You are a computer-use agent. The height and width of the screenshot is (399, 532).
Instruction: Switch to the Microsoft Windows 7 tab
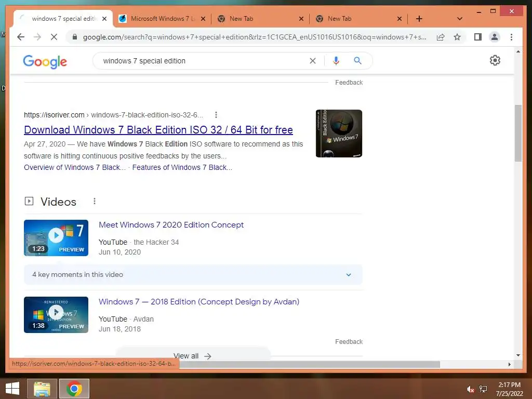point(162,19)
